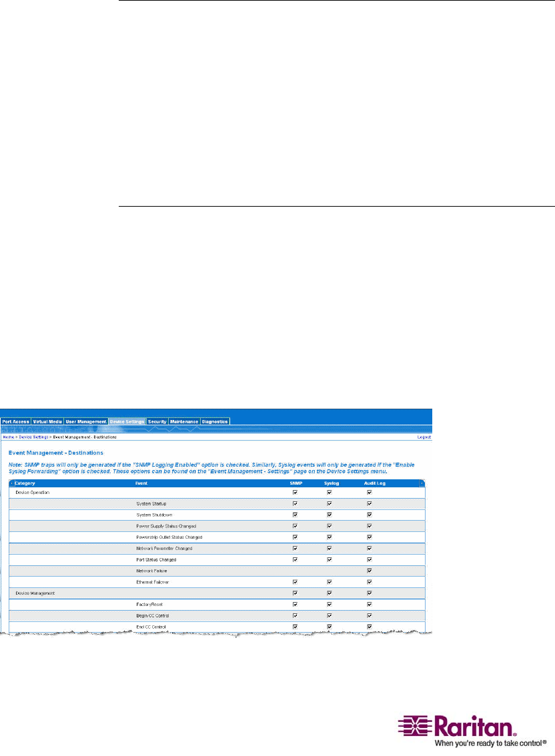Viewport: 555px width, 756px height.
Task: Open the Maintenance tab
Action: click(184, 421)
